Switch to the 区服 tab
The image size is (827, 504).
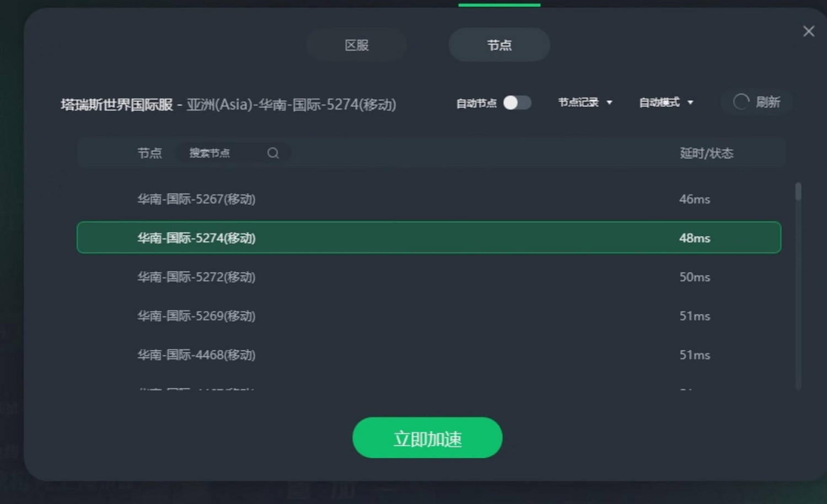tap(357, 45)
